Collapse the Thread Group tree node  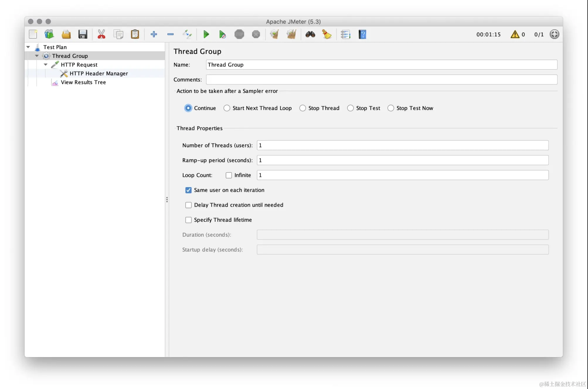click(x=37, y=56)
